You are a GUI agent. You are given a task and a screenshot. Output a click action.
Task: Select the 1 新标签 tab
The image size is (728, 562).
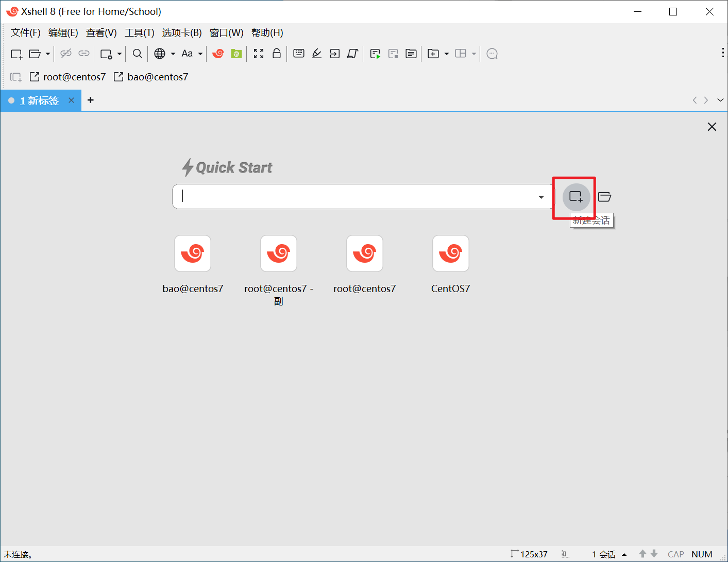(x=40, y=100)
